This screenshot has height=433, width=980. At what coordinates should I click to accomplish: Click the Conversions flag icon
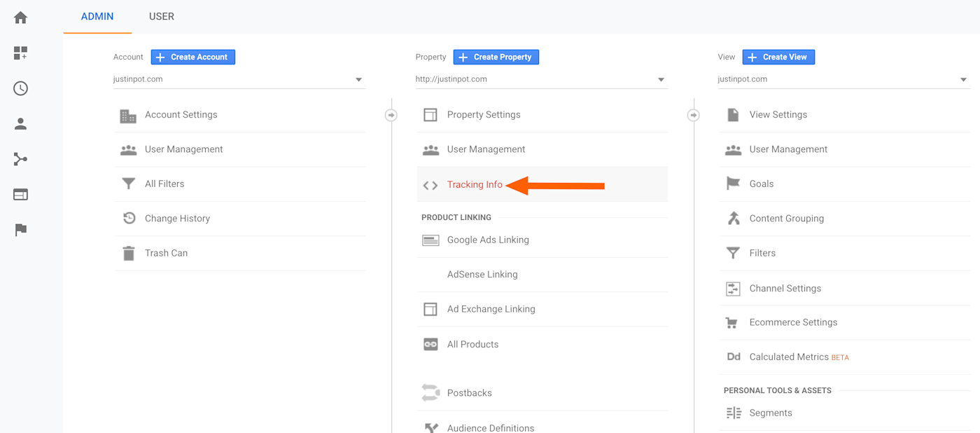click(x=20, y=230)
